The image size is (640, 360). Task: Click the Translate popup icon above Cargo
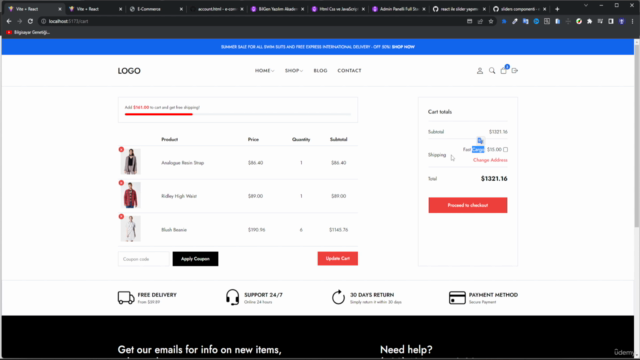480,140
